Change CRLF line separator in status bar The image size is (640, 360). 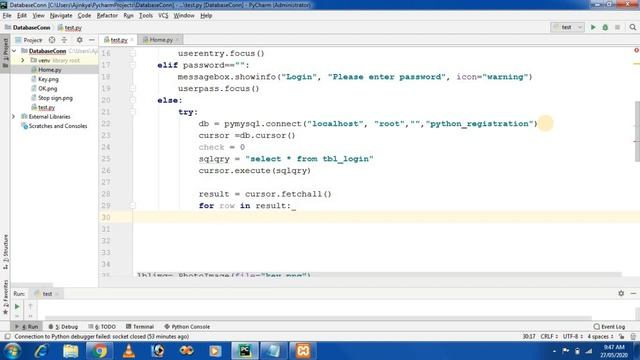549,336
